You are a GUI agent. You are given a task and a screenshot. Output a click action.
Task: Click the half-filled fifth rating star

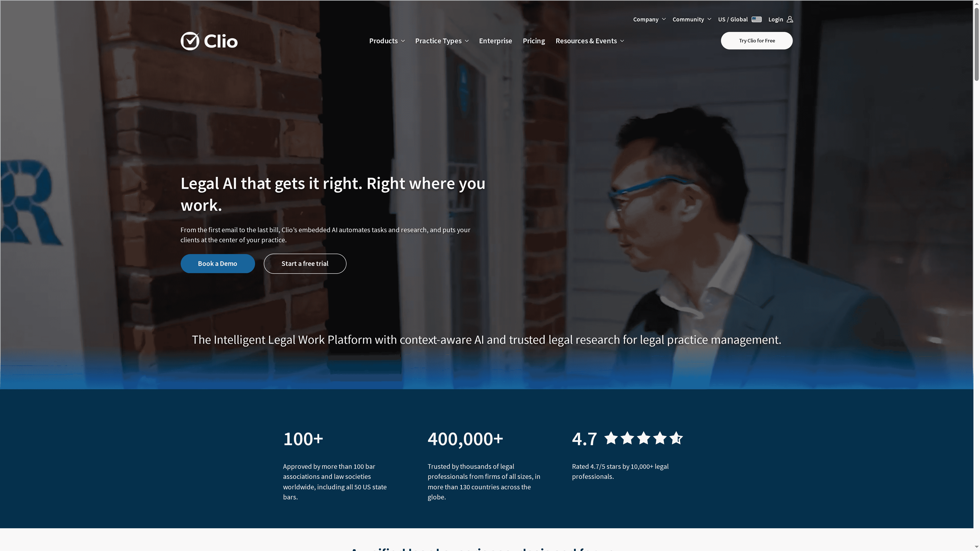[x=676, y=438]
